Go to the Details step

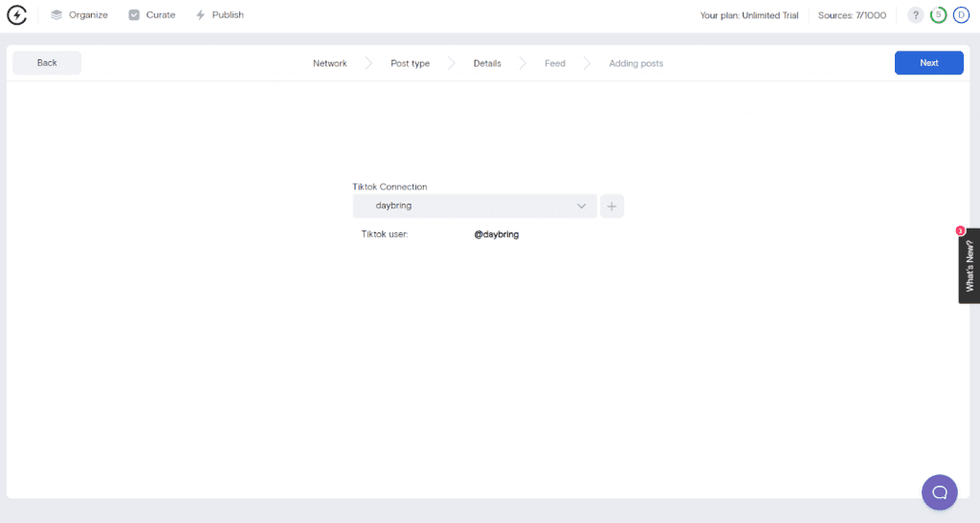[x=487, y=63]
